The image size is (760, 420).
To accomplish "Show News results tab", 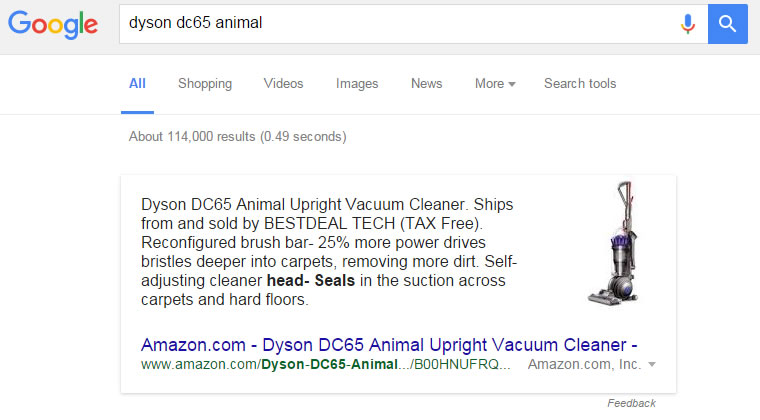I will coord(427,84).
